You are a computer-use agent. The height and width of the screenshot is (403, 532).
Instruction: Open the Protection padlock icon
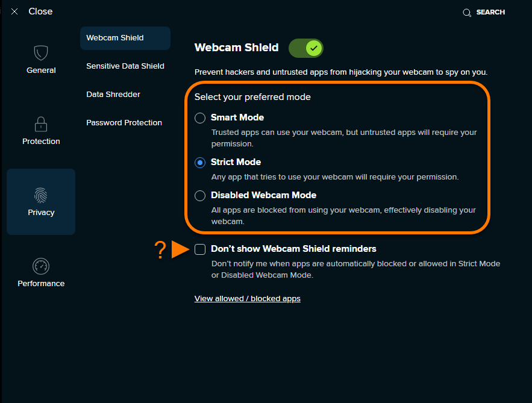41,124
